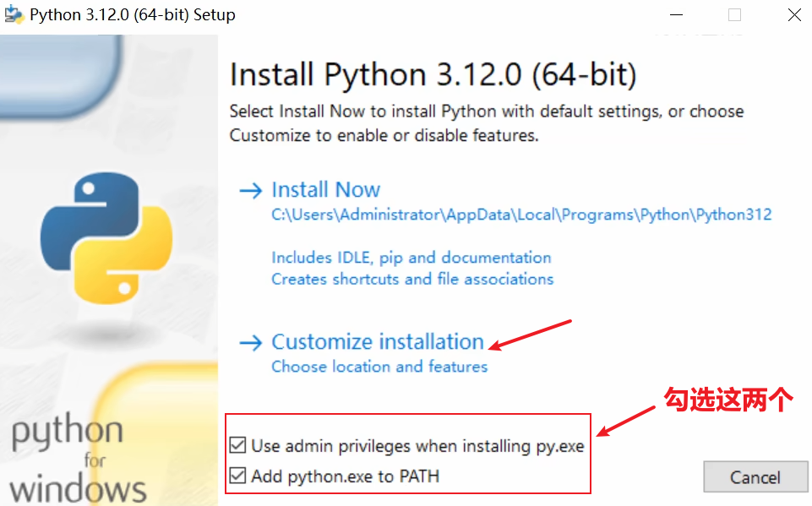Click the default install path under Install Now
Screen dimensions: 812x506
coord(521,215)
